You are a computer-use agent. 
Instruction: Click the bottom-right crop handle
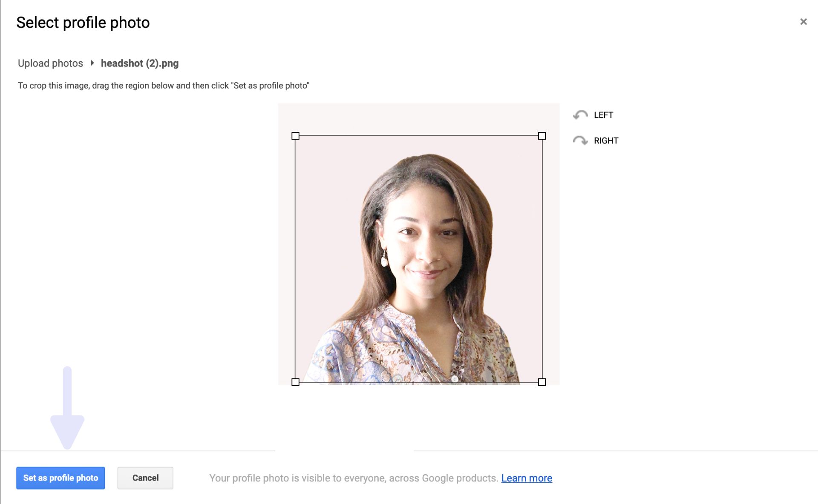[x=542, y=382]
